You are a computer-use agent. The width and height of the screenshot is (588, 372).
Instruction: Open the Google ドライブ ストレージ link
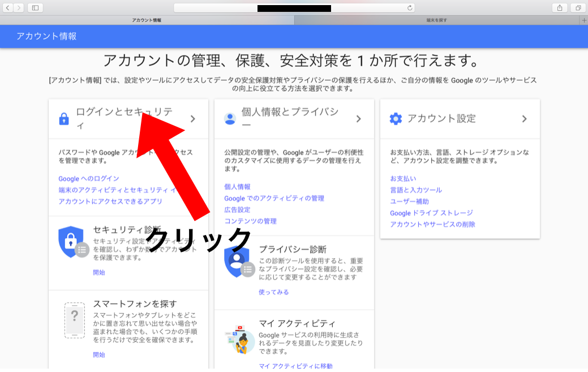tap(431, 213)
